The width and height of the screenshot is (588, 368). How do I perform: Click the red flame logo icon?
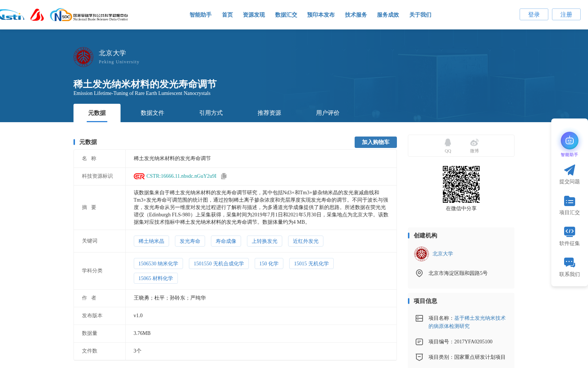pyautogui.click(x=37, y=15)
